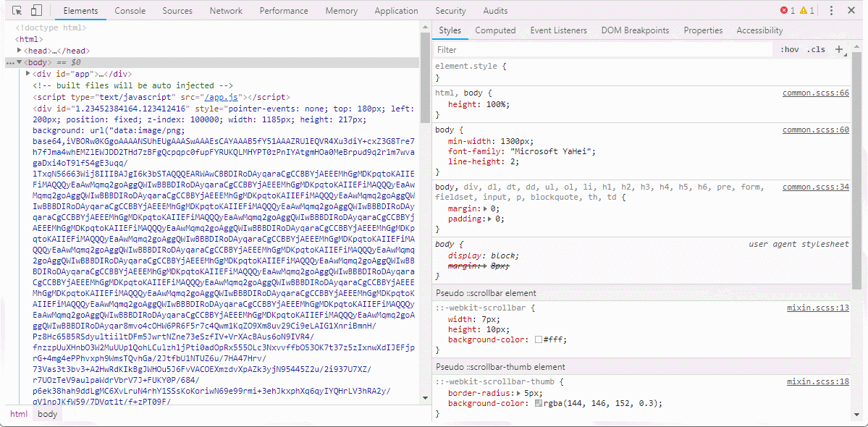Click the new style rule plus icon

pos(839,49)
